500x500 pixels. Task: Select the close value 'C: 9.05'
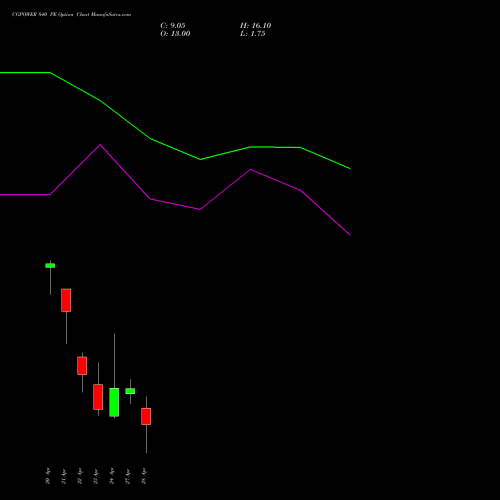click(173, 26)
